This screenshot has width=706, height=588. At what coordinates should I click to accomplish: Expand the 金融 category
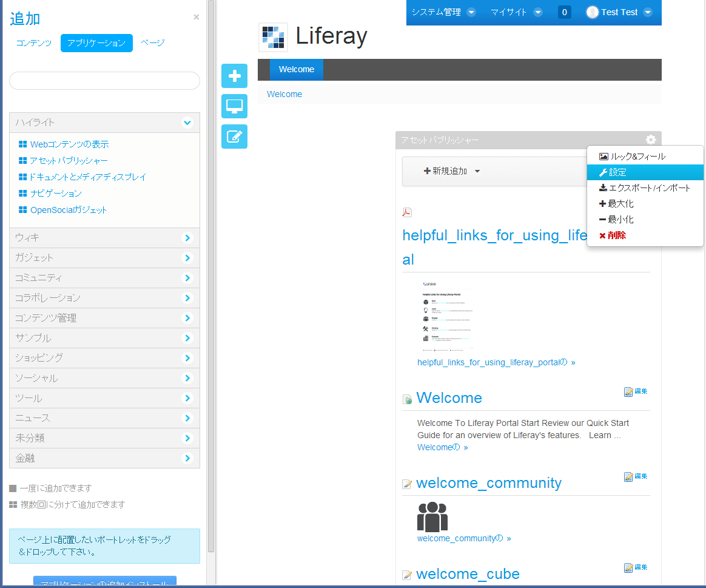[104, 458]
